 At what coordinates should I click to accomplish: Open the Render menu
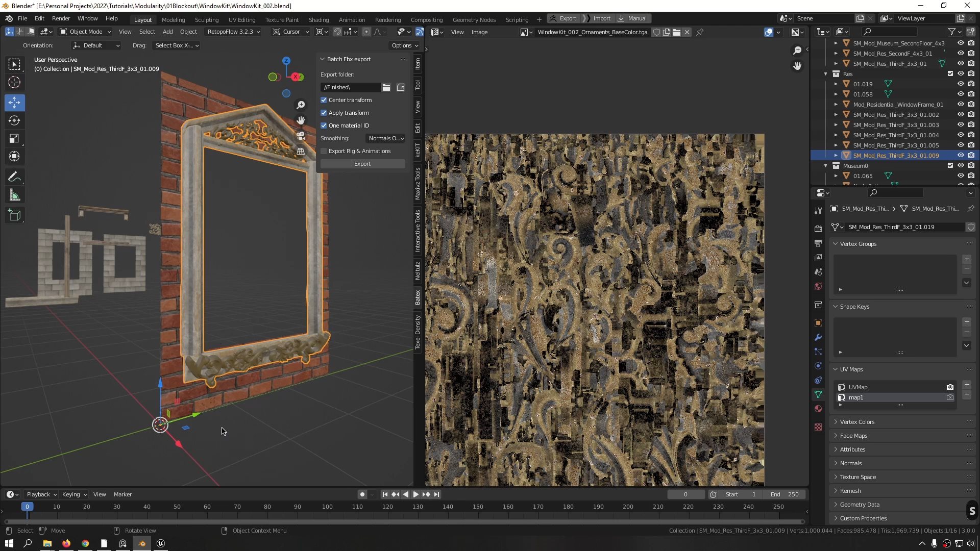61,18
